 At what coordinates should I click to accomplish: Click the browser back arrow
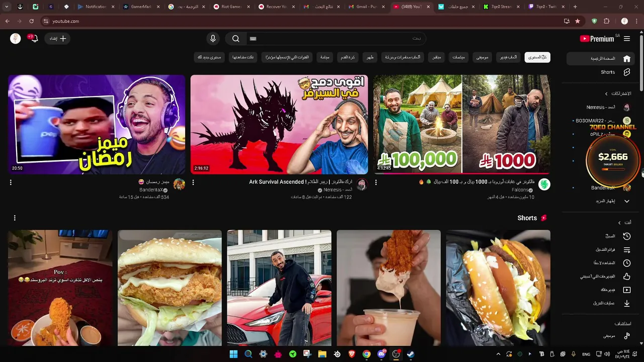point(7,21)
